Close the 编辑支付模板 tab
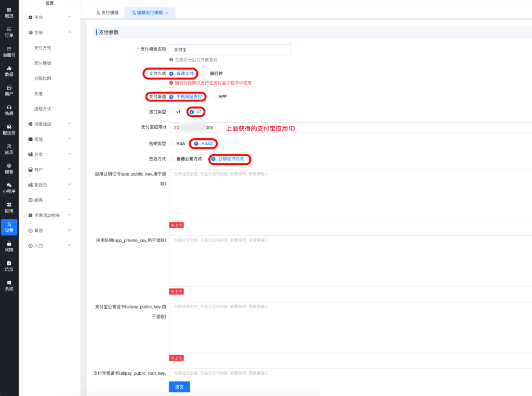The image size is (532, 396). tap(167, 13)
